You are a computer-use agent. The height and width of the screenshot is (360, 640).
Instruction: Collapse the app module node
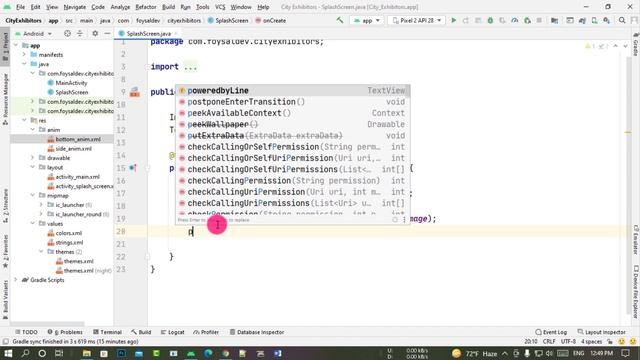point(16,45)
